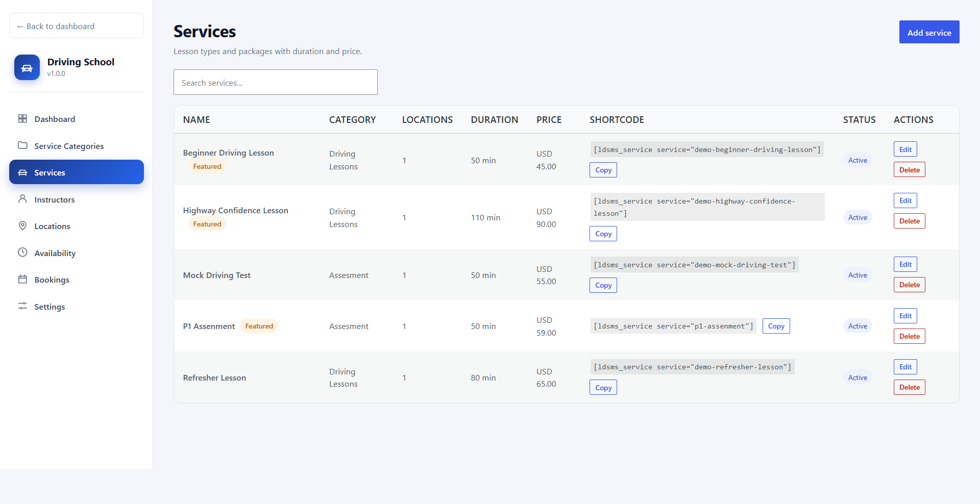
Task: Click the Add service button
Action: tap(929, 32)
